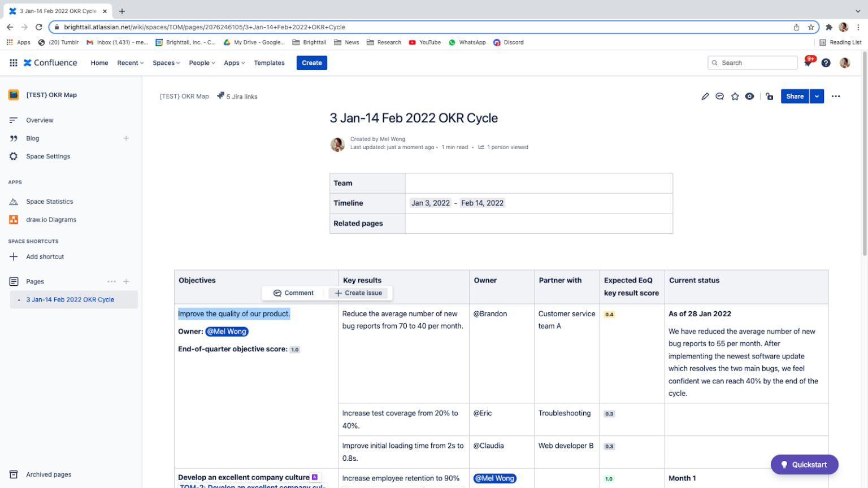
Task: Click the ellipsis for more page actions
Action: click(836, 96)
